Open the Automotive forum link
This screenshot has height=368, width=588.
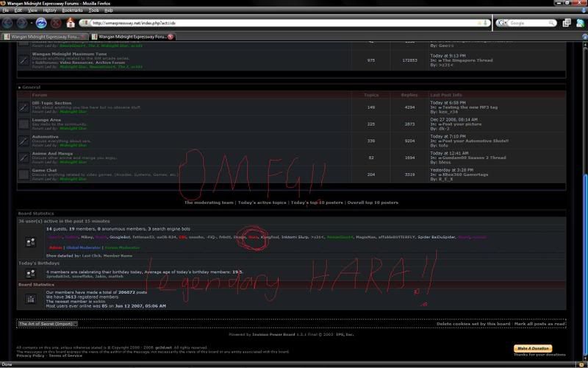45,137
